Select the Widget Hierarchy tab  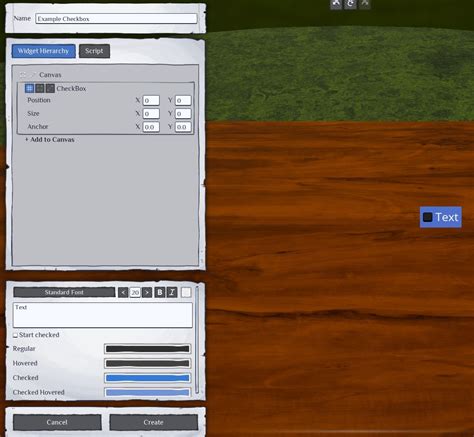pyautogui.click(x=44, y=51)
